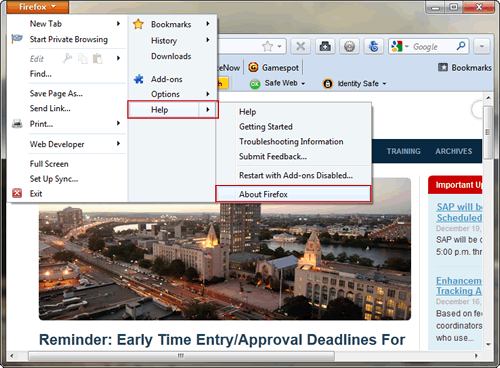Expand the New Tab submenu arrow
This screenshot has width=500, height=368.
tap(118, 23)
